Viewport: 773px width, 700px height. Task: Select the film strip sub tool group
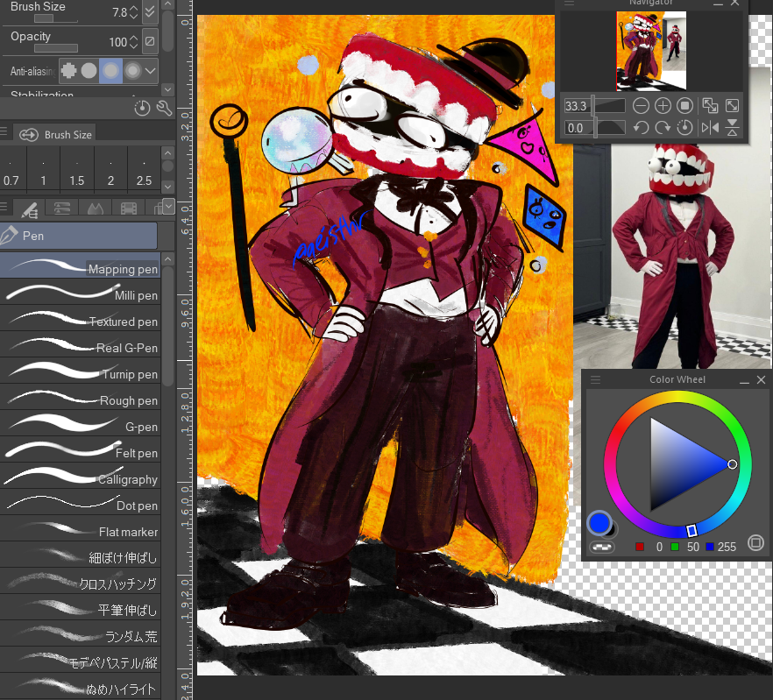pos(128,208)
